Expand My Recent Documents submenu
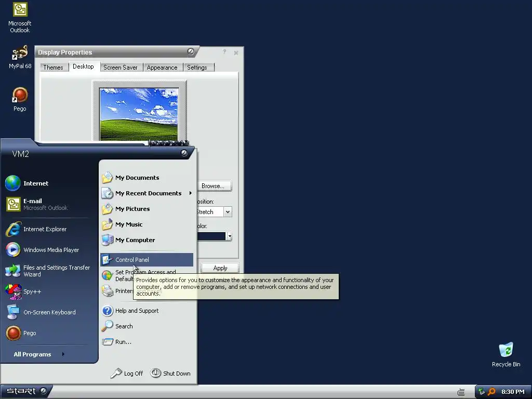532x399 pixels. pos(147,193)
